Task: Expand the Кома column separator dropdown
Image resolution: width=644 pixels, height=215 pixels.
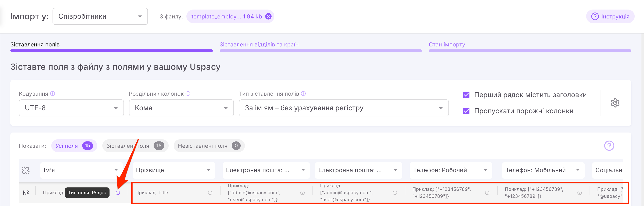Action: (x=181, y=108)
